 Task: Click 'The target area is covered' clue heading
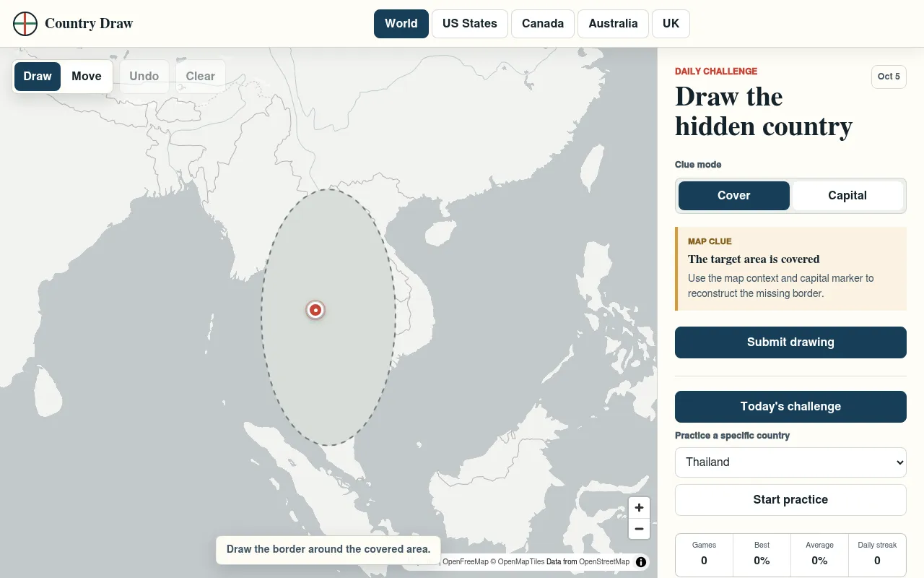(x=754, y=259)
